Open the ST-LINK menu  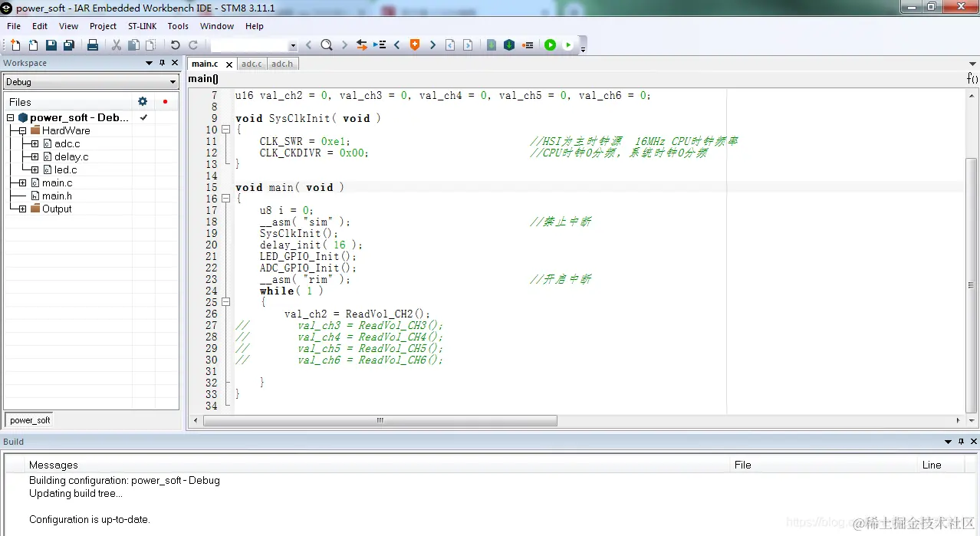coord(142,26)
